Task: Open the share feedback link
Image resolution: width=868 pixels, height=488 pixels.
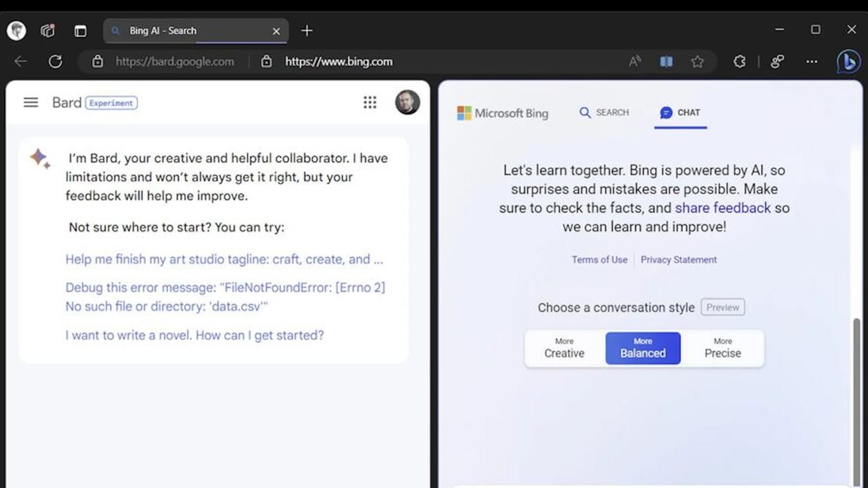Action: tap(722, 208)
